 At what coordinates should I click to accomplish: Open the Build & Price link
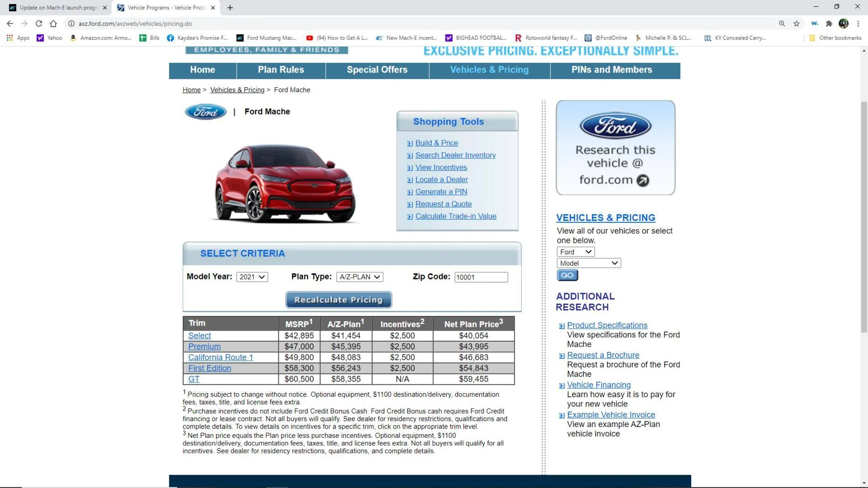click(436, 143)
